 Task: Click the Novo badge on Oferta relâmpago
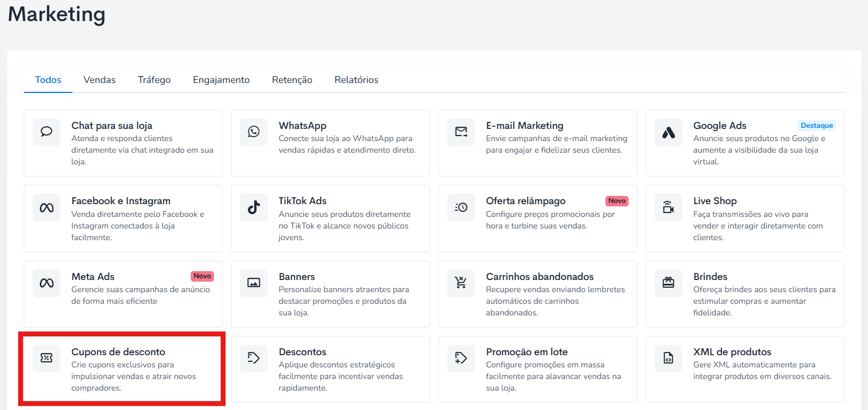coord(617,201)
